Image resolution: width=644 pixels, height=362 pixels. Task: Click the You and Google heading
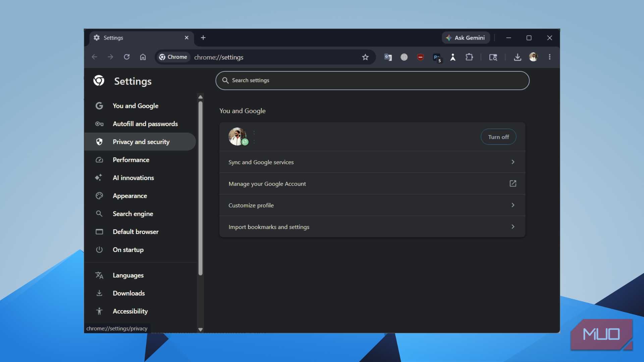[243, 111]
